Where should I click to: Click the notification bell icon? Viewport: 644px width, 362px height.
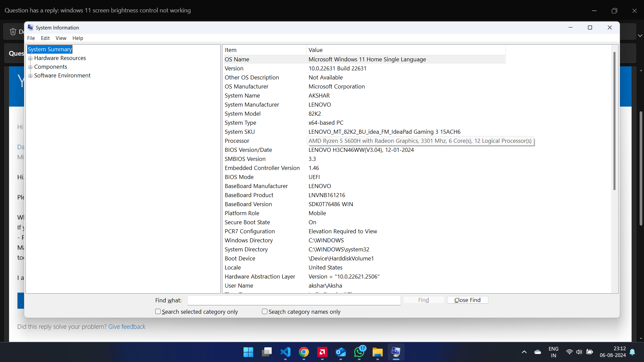click(x=632, y=352)
